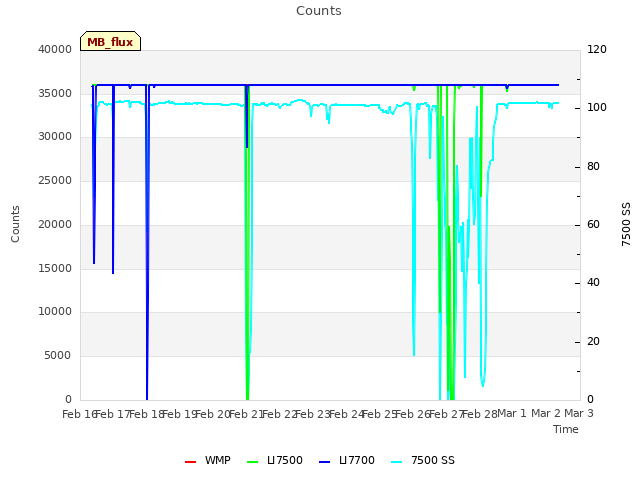Click the 80 right-axis tick label
Viewport: 640px width, 480px height.
tap(593, 167)
